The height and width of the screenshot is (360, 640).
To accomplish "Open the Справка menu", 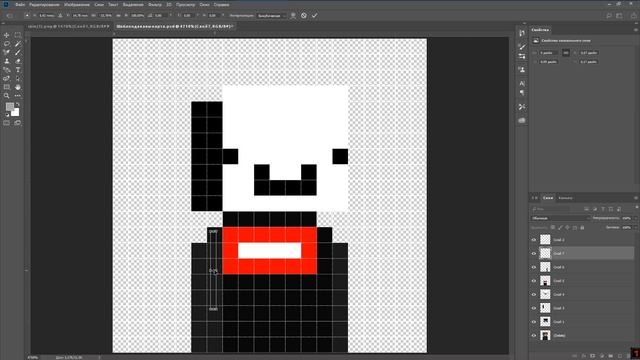I will tap(221, 5).
